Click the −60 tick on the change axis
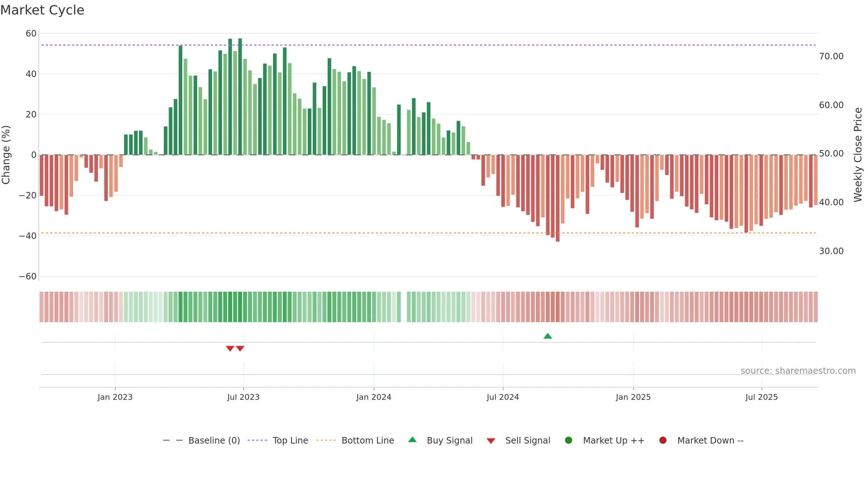 pyautogui.click(x=28, y=277)
